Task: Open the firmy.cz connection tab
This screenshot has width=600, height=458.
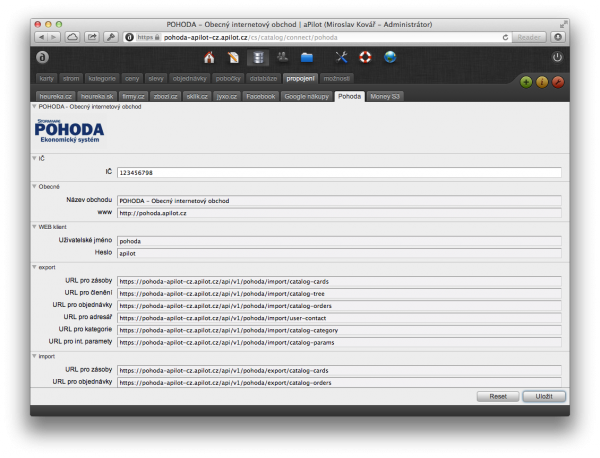Action: tap(133, 96)
